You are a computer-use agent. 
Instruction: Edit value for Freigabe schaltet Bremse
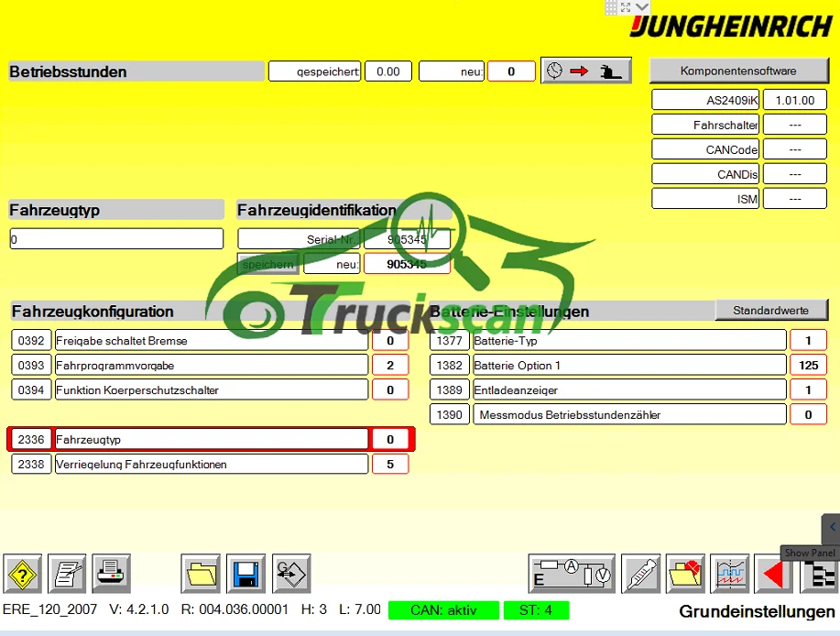coord(390,341)
